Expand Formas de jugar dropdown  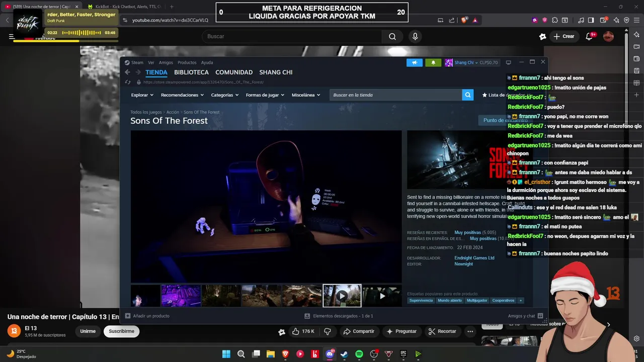[x=265, y=95]
